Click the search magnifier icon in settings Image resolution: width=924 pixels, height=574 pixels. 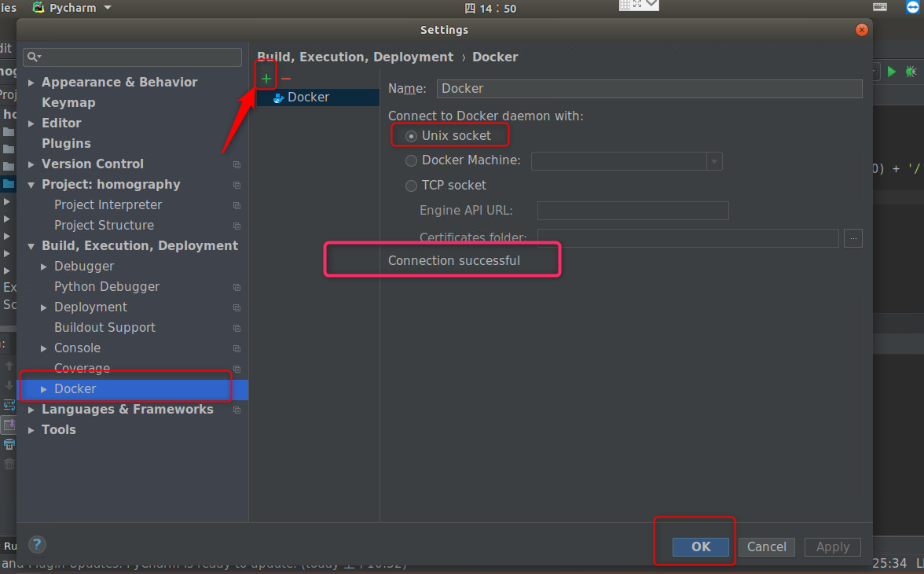[33, 57]
